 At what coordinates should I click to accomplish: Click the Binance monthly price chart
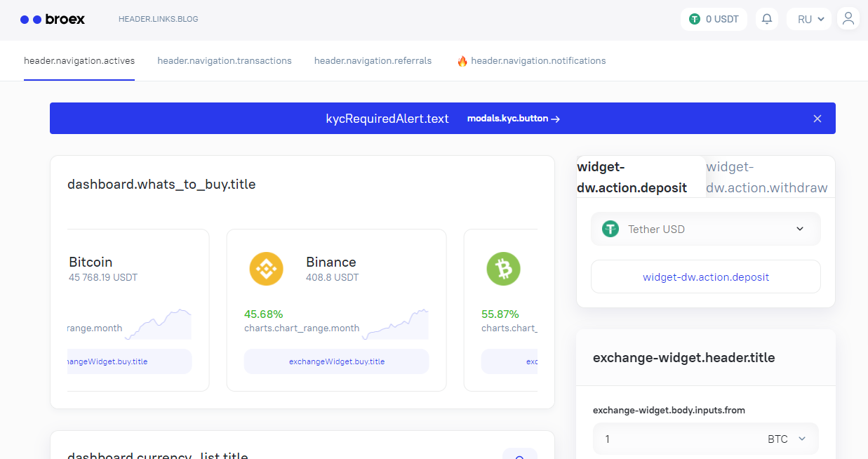pyautogui.click(x=395, y=324)
